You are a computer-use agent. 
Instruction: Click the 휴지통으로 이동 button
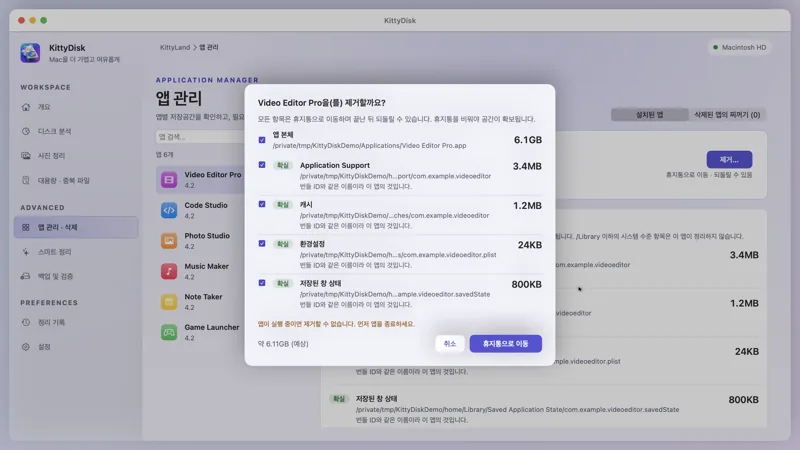click(x=506, y=344)
